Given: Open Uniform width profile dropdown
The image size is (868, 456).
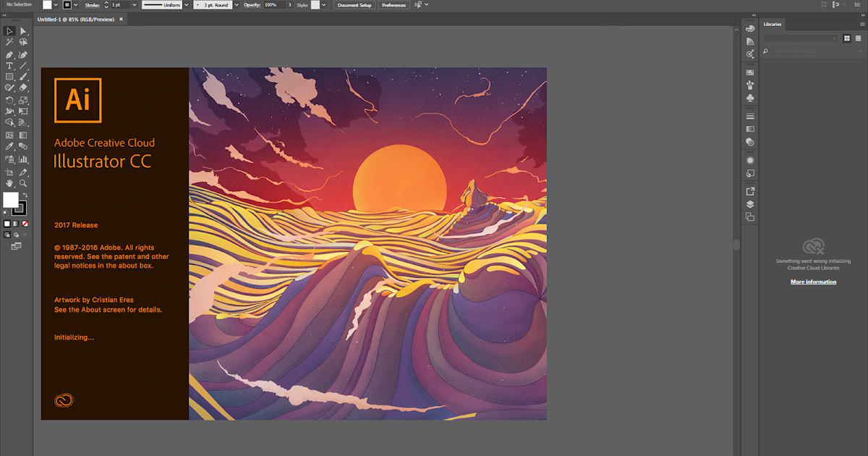Looking at the screenshot, I should pos(186,5).
